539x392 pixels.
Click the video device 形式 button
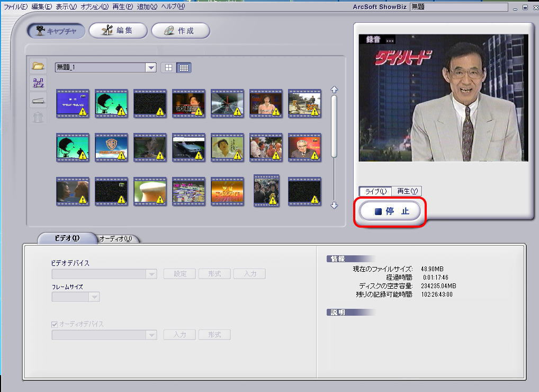tap(214, 274)
